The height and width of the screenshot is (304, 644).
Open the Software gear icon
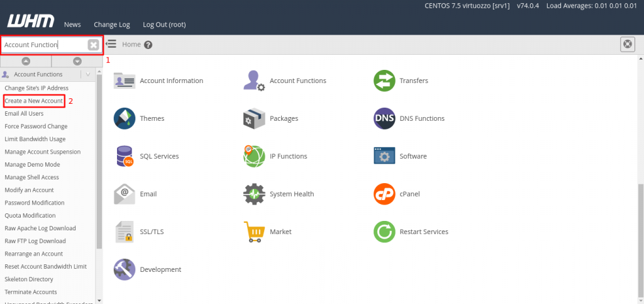point(384,157)
